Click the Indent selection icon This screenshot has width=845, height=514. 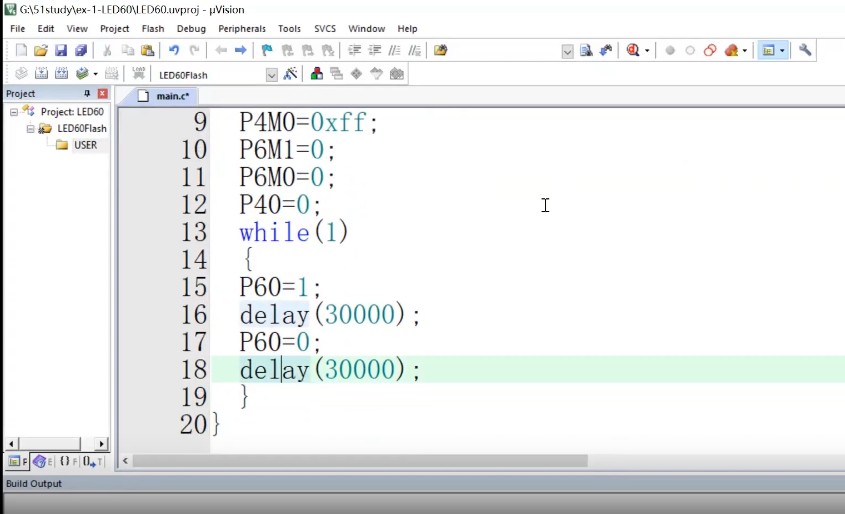[355, 50]
